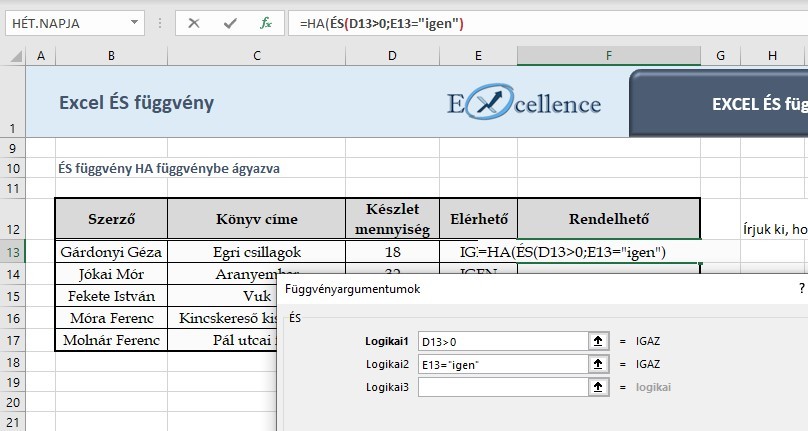Select column F header
The width and height of the screenshot is (808, 431).
tap(609, 56)
